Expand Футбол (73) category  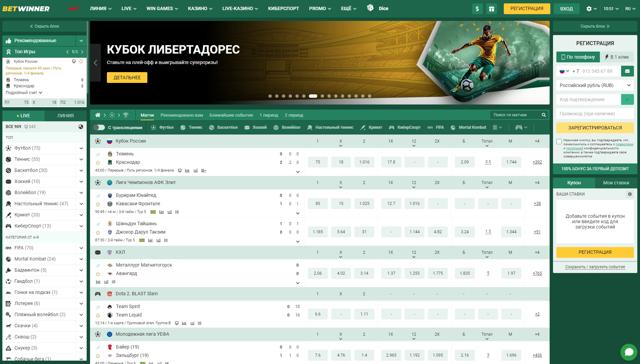tap(81, 148)
